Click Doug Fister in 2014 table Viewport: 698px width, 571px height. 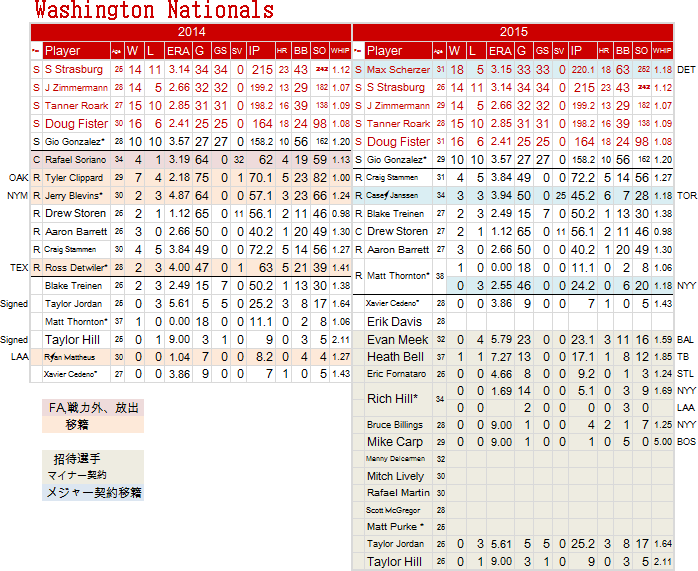pyautogui.click(x=77, y=124)
